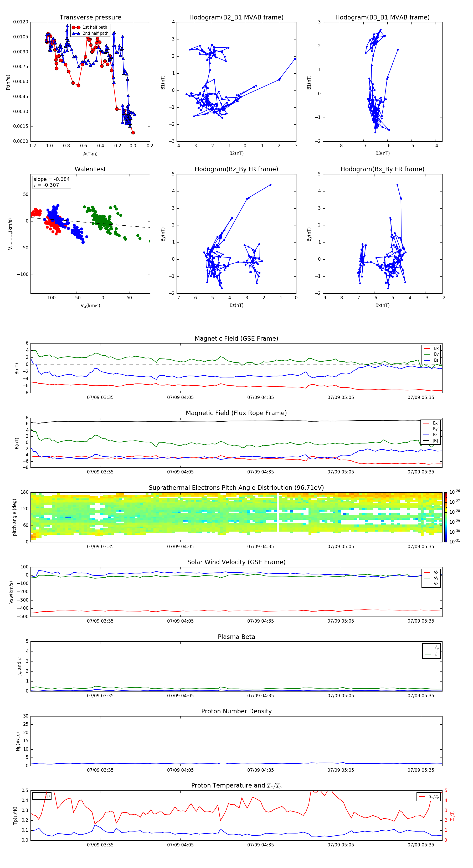473x868 pixels.
Task: Click the 'Bz(nT)' x-axis label
Action: [236, 305]
